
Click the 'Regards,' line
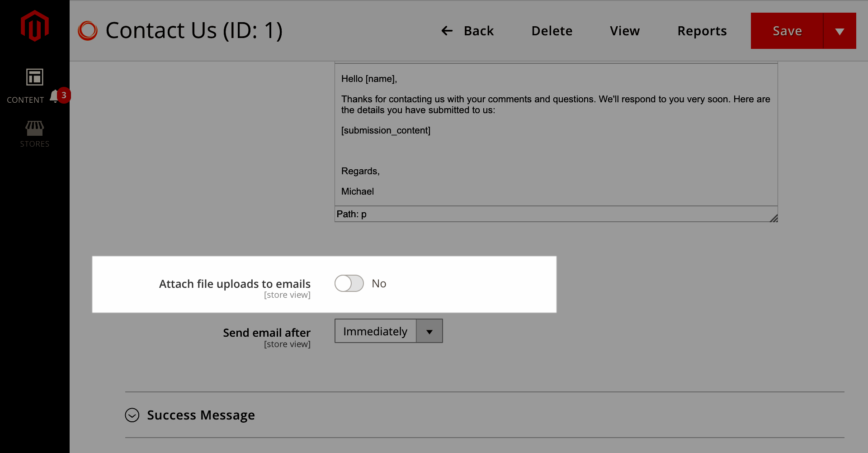pos(360,171)
